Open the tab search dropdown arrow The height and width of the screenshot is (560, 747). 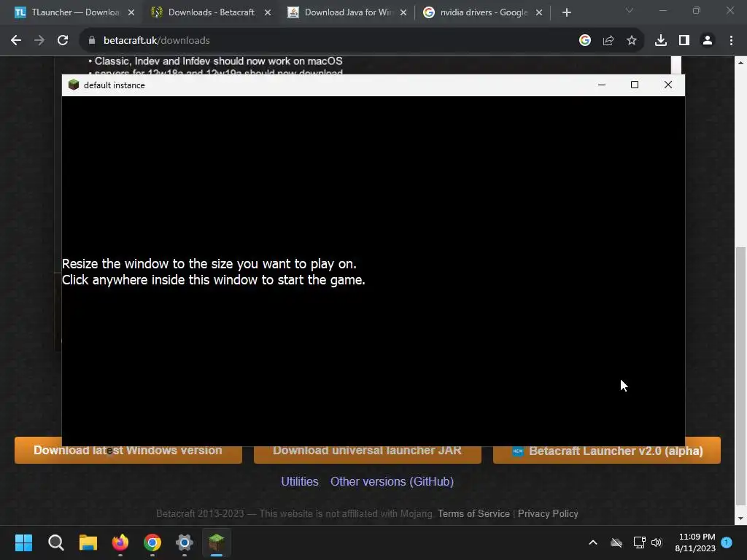630,10
